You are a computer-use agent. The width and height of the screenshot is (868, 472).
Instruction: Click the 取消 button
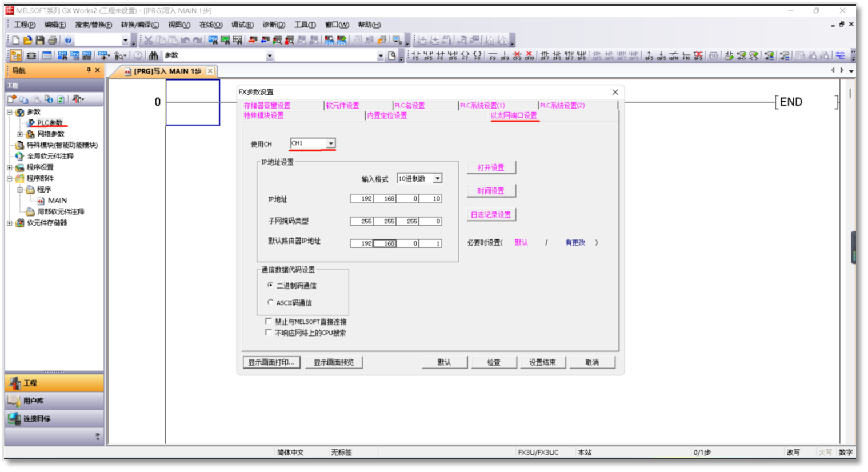pyautogui.click(x=592, y=362)
